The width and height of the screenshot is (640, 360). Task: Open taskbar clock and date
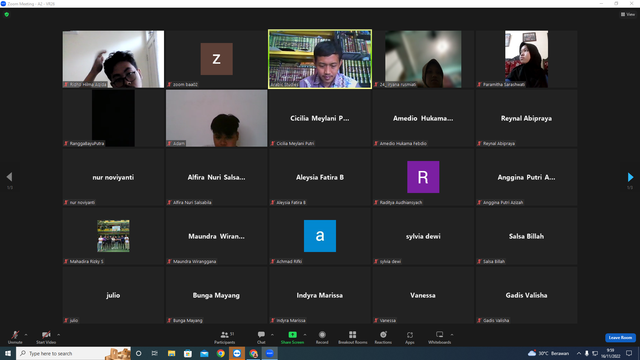click(x=610, y=353)
